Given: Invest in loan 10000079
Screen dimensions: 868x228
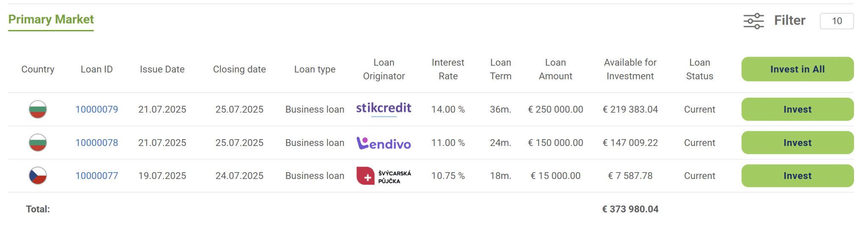Looking at the screenshot, I should (x=797, y=109).
